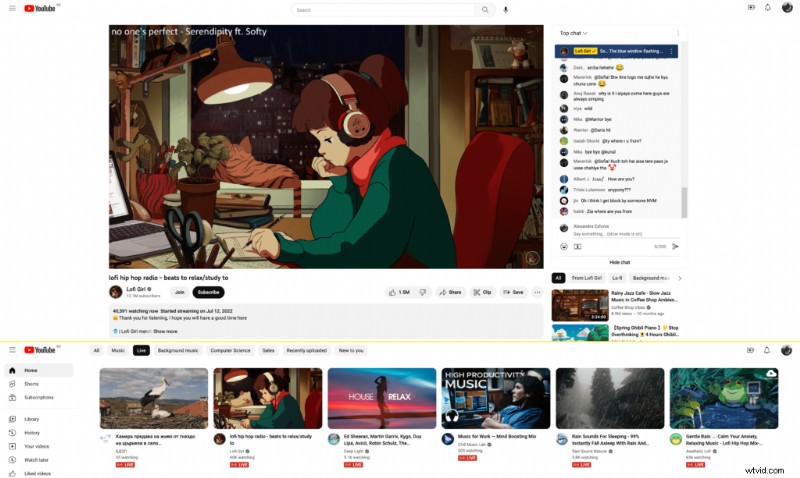Screen dimensions: 800x478
Task: Click the live chat scrollbar
Action: pos(684,202)
